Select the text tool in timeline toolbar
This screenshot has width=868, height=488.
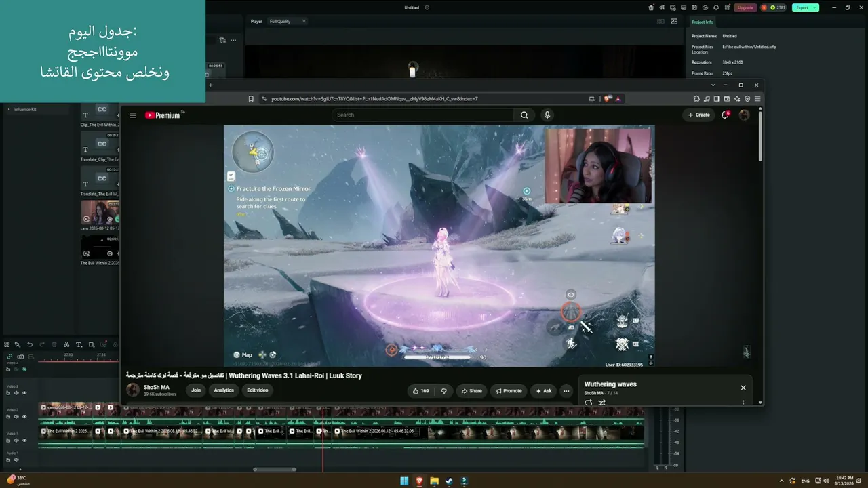(79, 344)
